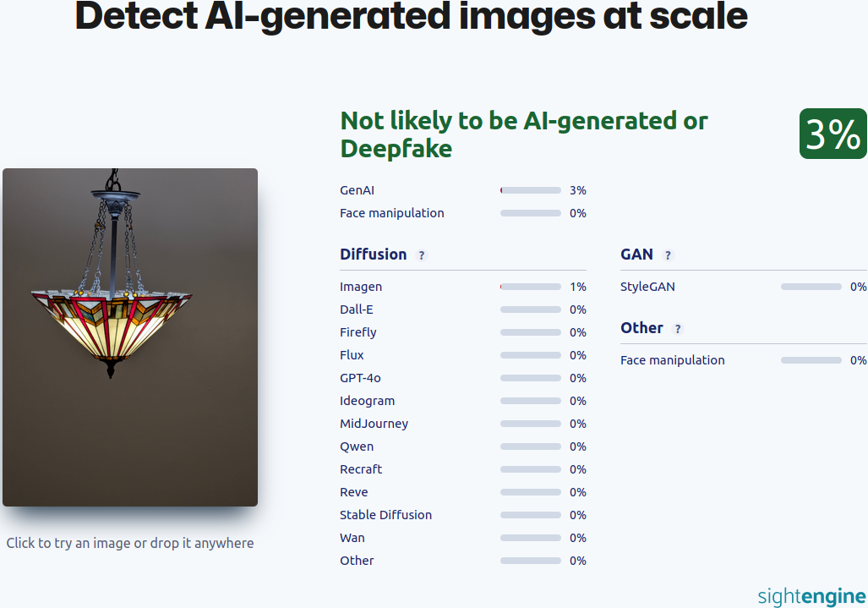Click the GAN help question mark icon
Image resolution: width=868 pixels, height=608 pixels.
point(668,255)
